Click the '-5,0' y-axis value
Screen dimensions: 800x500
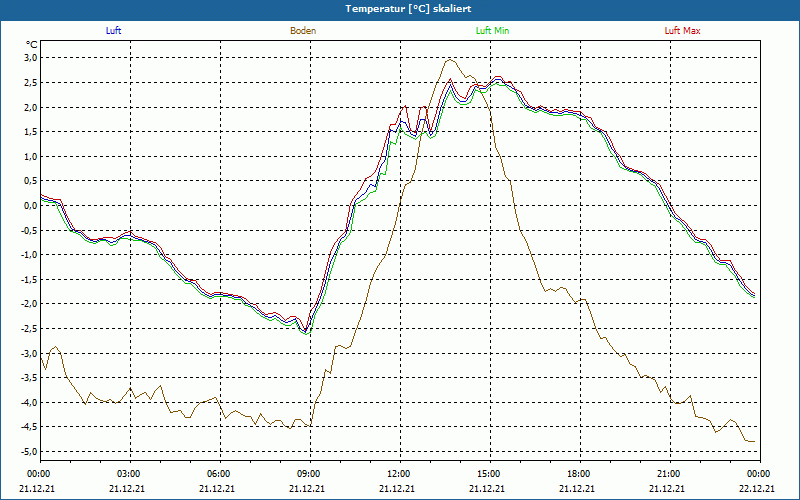(x=29, y=452)
